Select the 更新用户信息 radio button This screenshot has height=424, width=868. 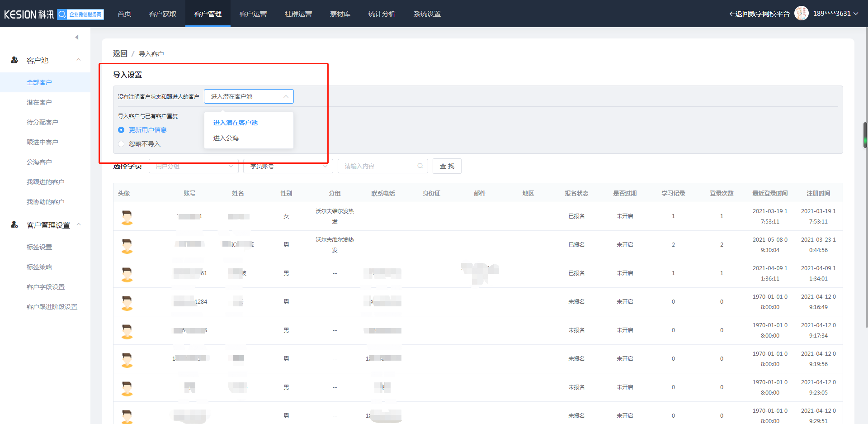(x=121, y=130)
